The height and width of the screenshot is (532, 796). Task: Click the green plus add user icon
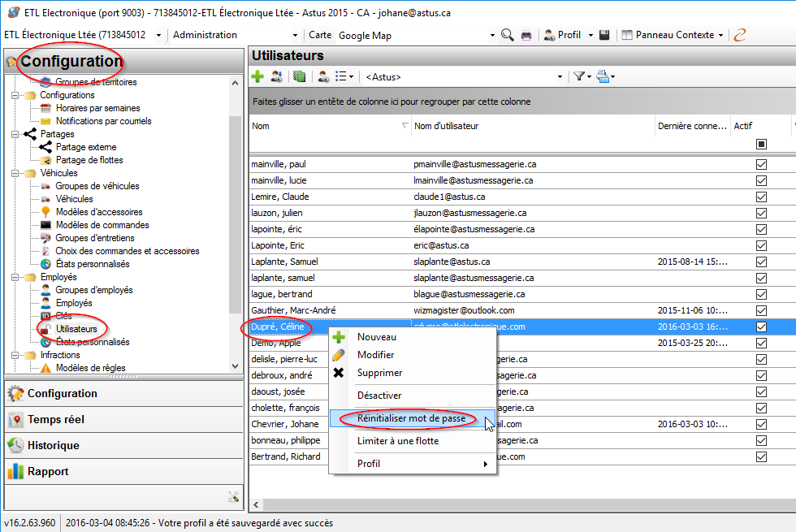click(257, 76)
